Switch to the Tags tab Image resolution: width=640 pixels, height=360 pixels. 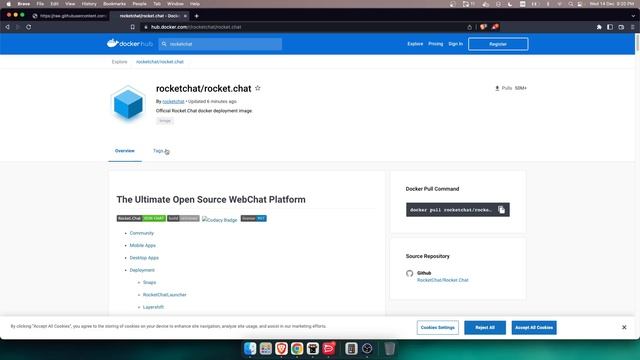(158, 151)
